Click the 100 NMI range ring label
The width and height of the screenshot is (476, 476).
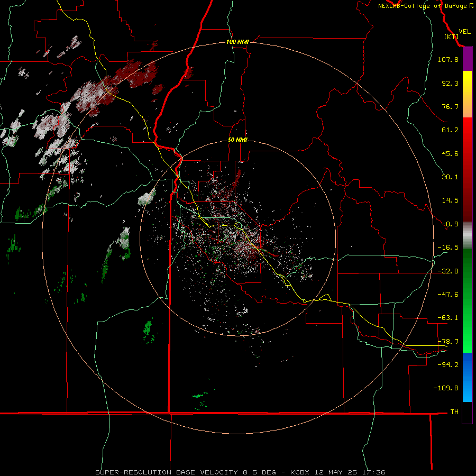point(237,42)
